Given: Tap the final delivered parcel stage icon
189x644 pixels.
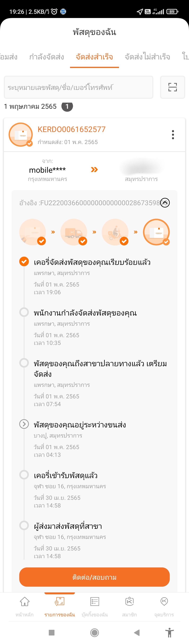Looking at the screenshot, I should click(x=156, y=232).
